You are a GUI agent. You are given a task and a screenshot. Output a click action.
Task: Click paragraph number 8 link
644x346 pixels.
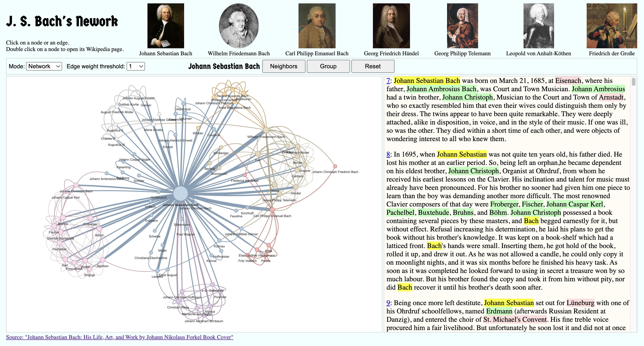pyautogui.click(x=388, y=154)
